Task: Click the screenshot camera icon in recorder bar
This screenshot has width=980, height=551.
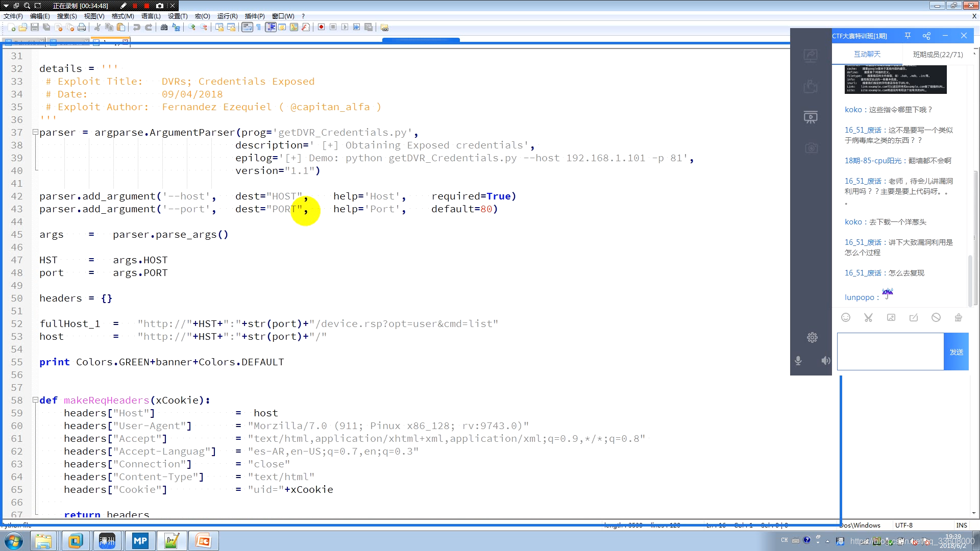Action: click(160, 6)
